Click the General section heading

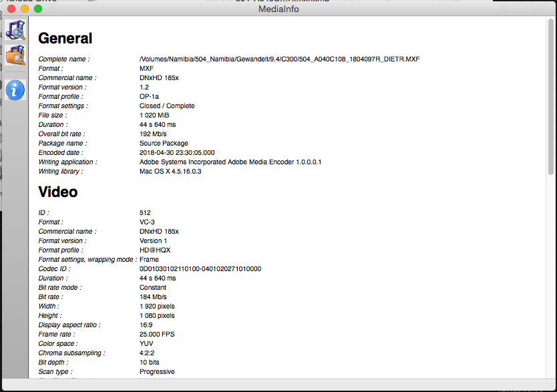coord(65,38)
